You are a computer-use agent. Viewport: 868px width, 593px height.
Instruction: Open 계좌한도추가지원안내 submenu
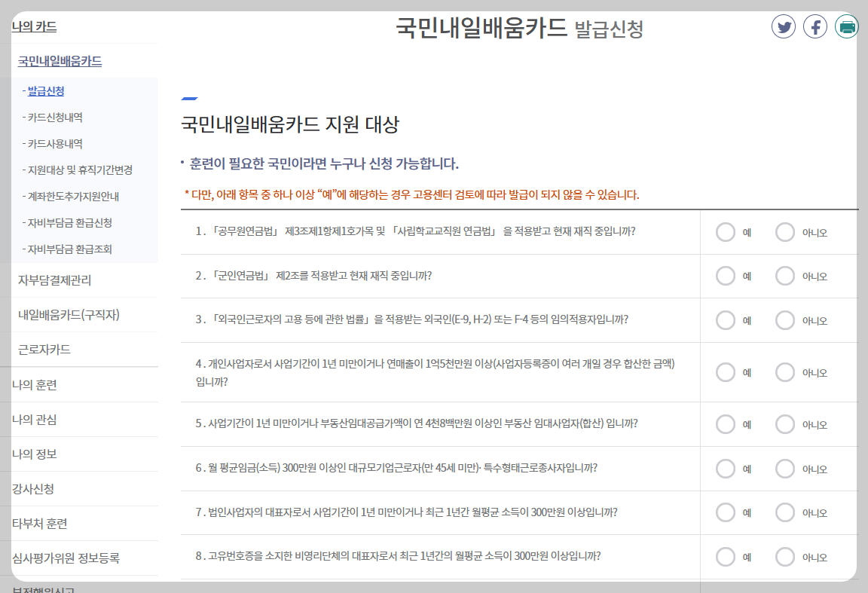point(73,197)
